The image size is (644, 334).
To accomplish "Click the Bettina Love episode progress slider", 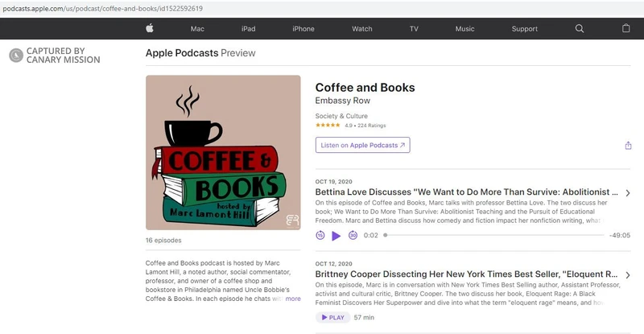I will click(494, 235).
